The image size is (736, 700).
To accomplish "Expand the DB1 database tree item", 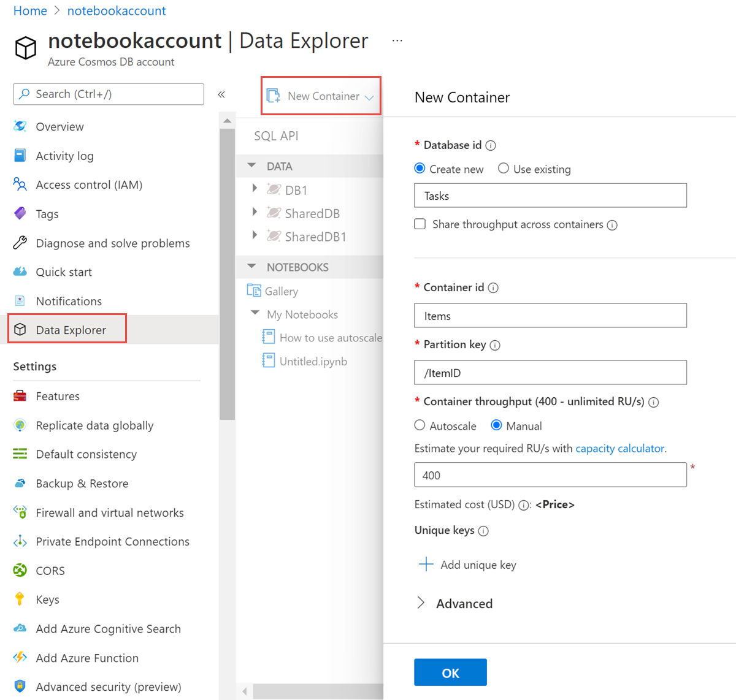I will coord(256,188).
